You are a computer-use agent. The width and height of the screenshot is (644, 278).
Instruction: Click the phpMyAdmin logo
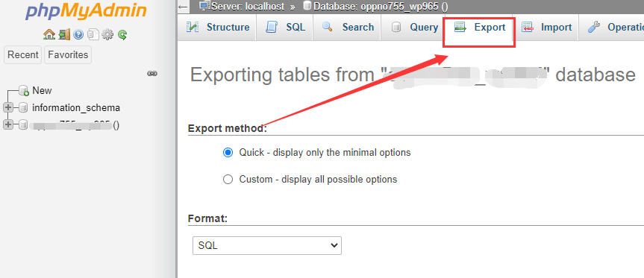(86, 11)
